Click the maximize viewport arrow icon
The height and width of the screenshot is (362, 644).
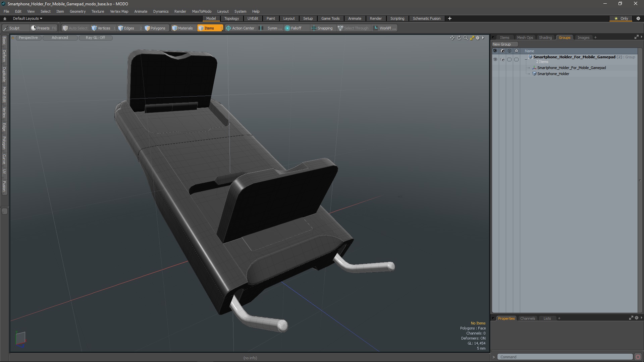pyautogui.click(x=472, y=38)
